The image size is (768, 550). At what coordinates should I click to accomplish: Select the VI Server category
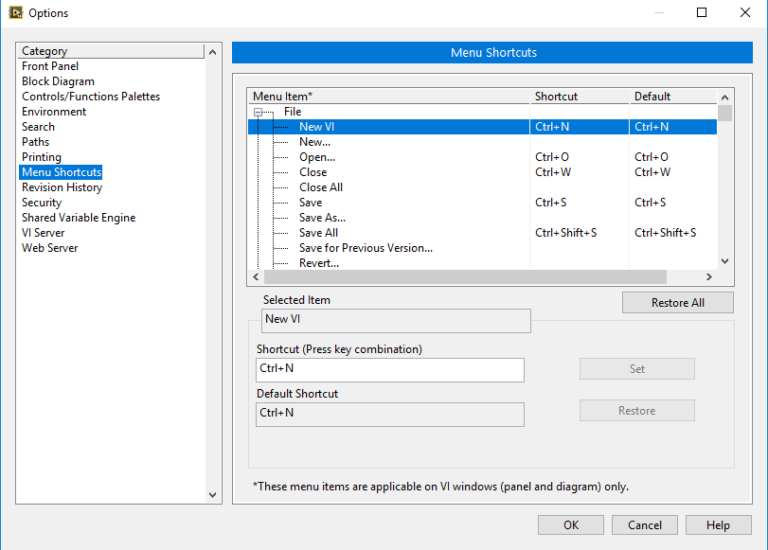tap(43, 232)
